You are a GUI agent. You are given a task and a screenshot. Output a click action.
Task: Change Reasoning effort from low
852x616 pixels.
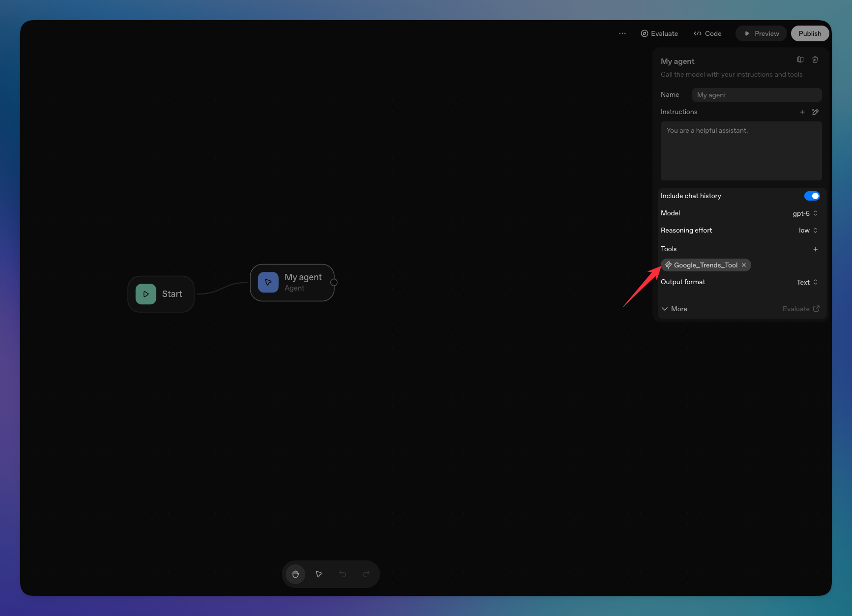click(x=808, y=231)
